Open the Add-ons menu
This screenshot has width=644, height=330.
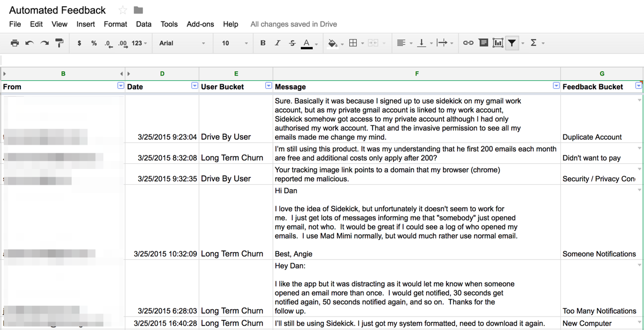coord(200,24)
